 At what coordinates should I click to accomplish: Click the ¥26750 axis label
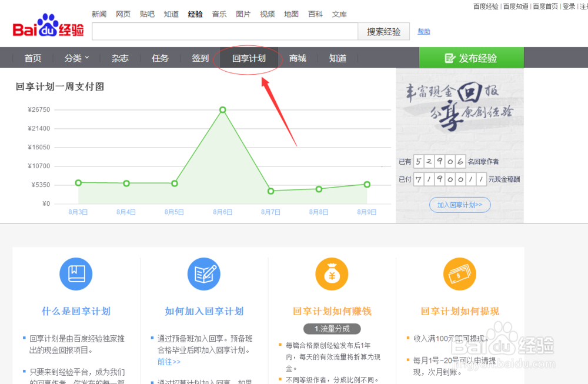[39, 109]
